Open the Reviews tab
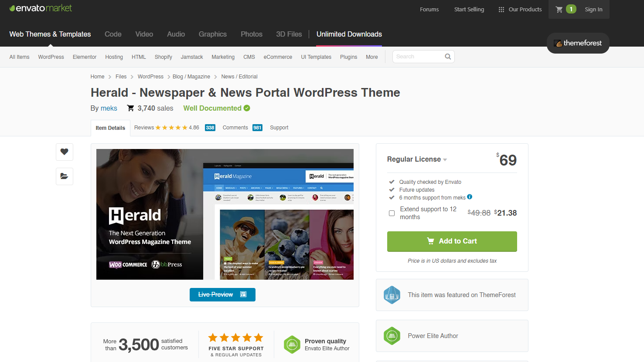This screenshot has width=644, height=362. pyautogui.click(x=144, y=128)
